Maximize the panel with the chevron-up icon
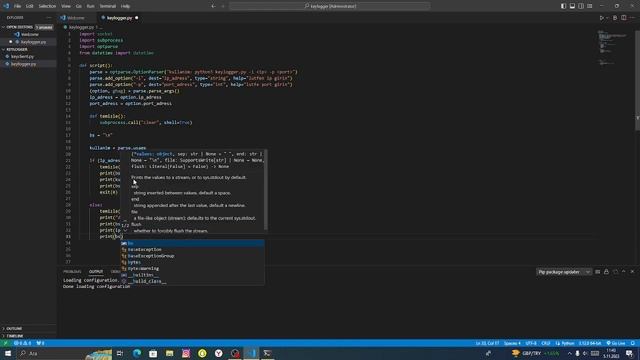The height and width of the screenshot is (360, 640). pos(624,272)
